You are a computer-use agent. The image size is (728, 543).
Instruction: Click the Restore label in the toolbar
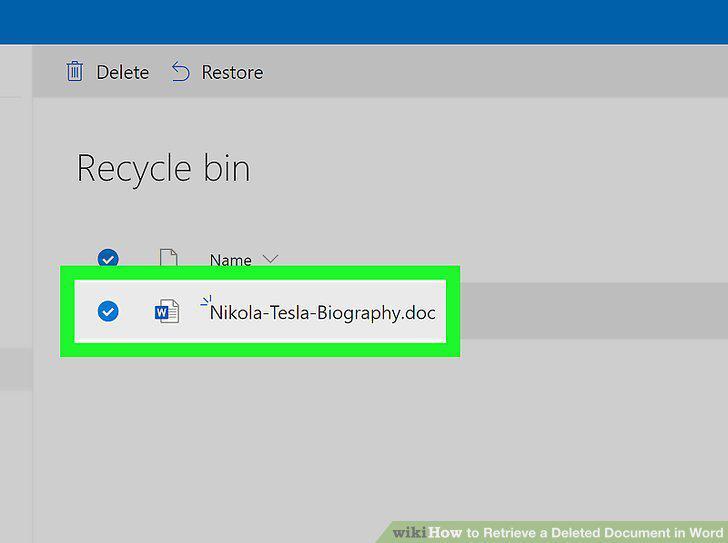point(232,72)
